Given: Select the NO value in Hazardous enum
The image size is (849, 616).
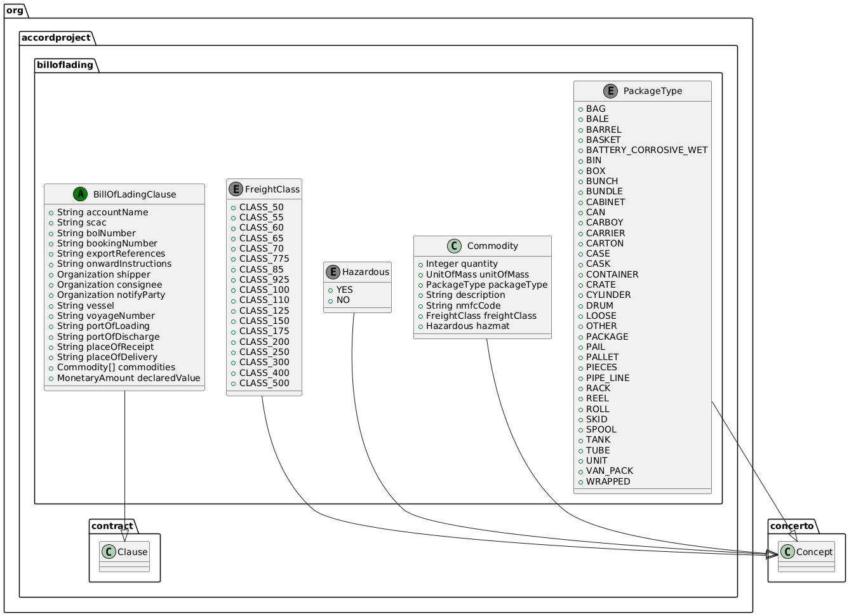Looking at the screenshot, I should pyautogui.click(x=341, y=299).
